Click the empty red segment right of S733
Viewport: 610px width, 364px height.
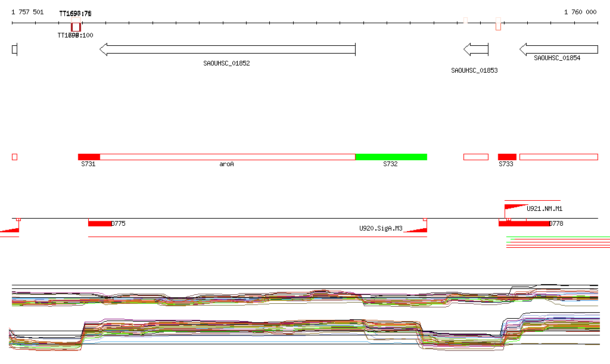click(558, 157)
